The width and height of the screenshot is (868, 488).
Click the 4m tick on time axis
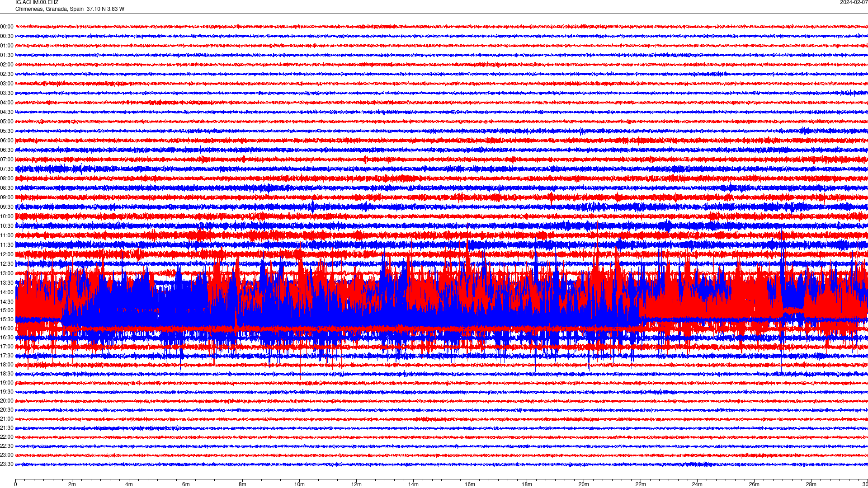click(x=129, y=484)
